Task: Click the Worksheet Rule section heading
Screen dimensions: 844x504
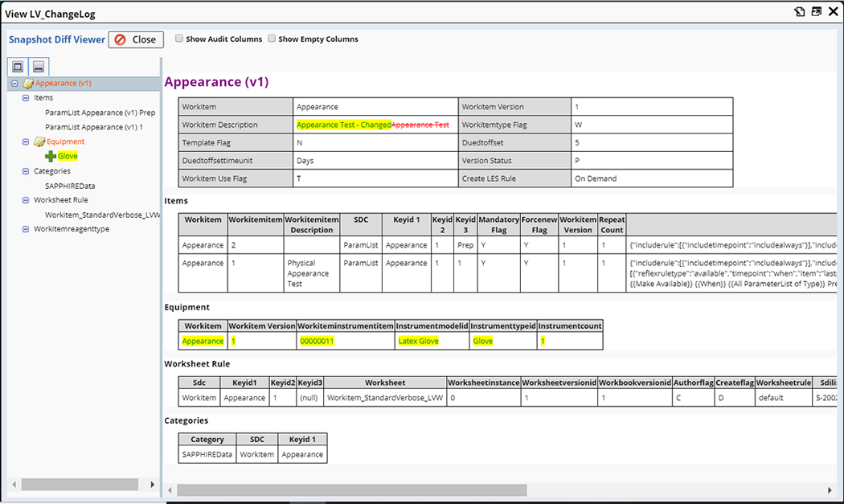Action: [197, 364]
